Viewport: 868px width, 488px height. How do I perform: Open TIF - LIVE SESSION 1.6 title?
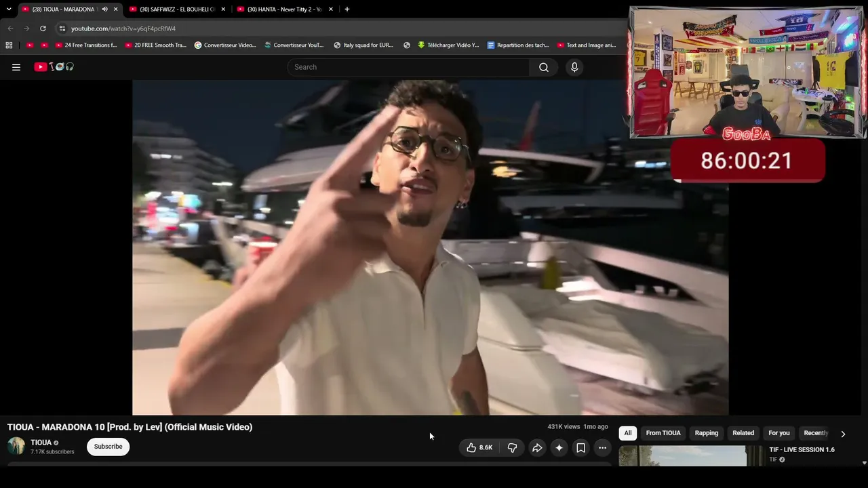[802, 450]
